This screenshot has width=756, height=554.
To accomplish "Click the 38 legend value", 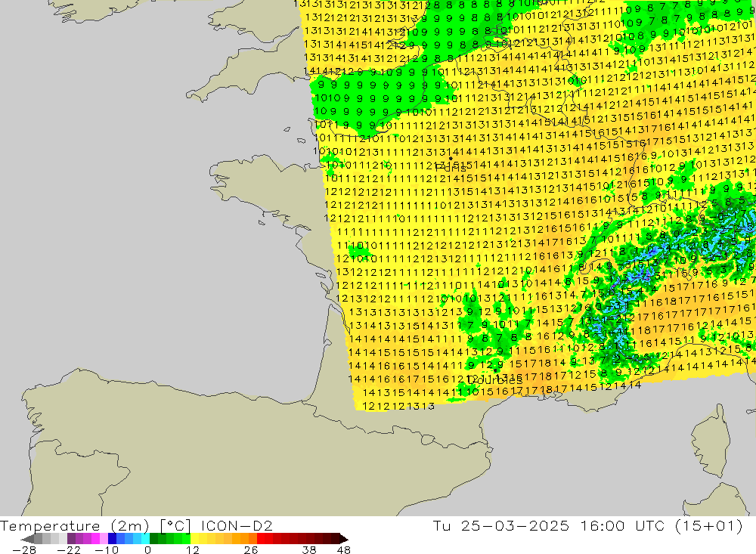I will (x=309, y=549).
